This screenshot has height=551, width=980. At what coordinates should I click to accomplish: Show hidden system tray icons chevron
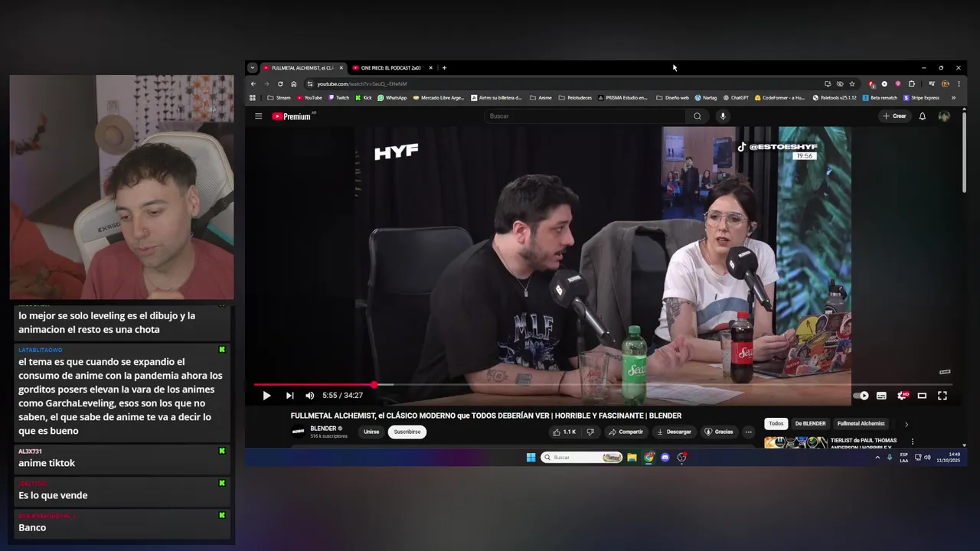tap(877, 458)
